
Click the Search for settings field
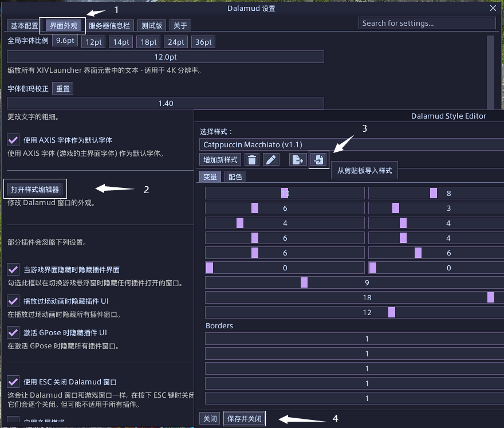click(427, 23)
